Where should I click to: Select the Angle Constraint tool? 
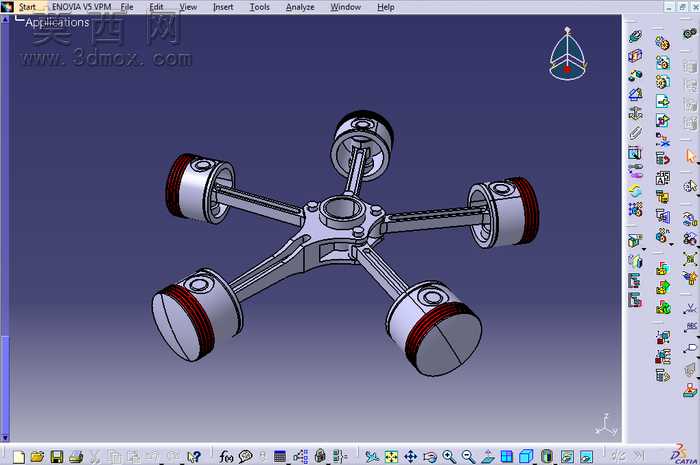[635, 94]
